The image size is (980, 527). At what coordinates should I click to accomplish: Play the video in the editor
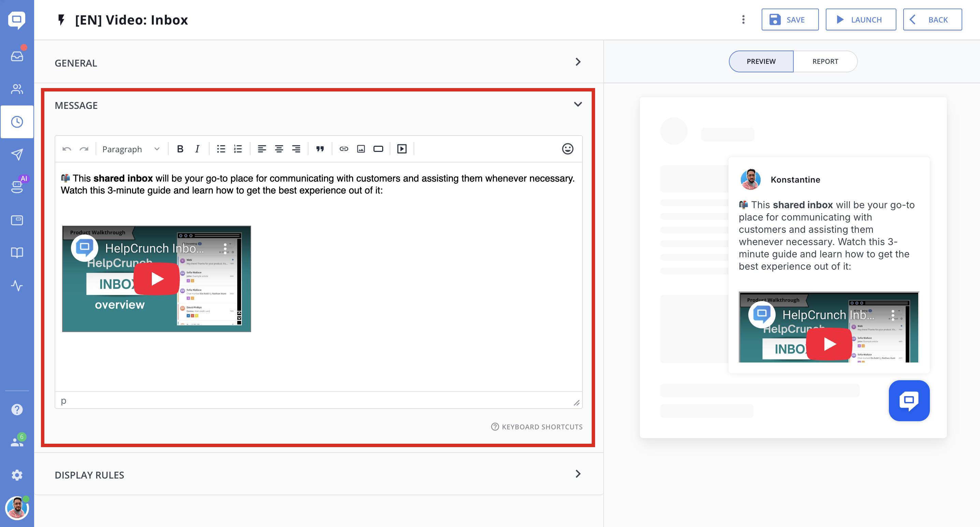[x=156, y=279]
